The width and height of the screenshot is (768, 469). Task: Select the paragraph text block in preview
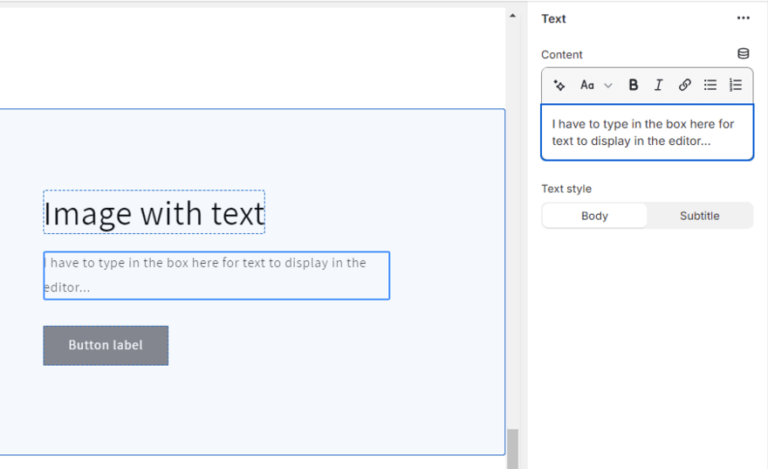pos(216,275)
